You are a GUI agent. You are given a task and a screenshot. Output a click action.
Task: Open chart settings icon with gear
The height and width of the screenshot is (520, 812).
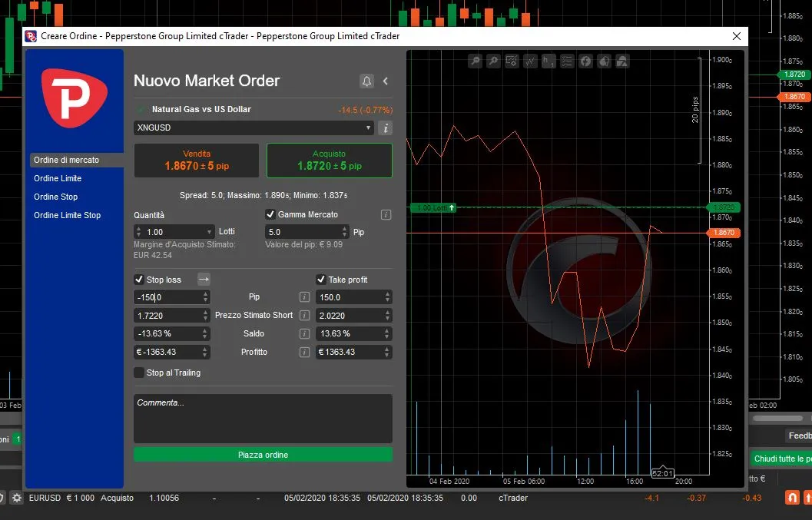coord(512,61)
